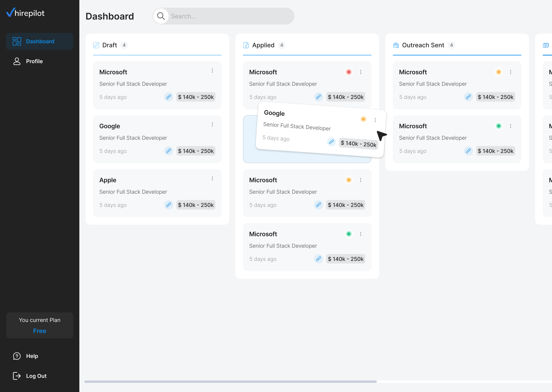This screenshot has height=392, width=552.
Task: Open Profile in the sidebar
Action: [x=40, y=61]
